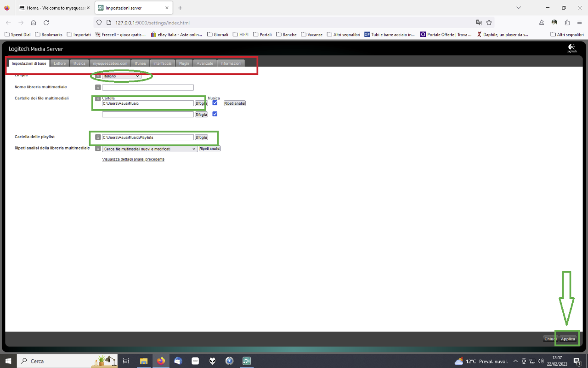This screenshot has height=368, width=588.
Task: Open the Interfaccia settings tab
Action: (163, 63)
